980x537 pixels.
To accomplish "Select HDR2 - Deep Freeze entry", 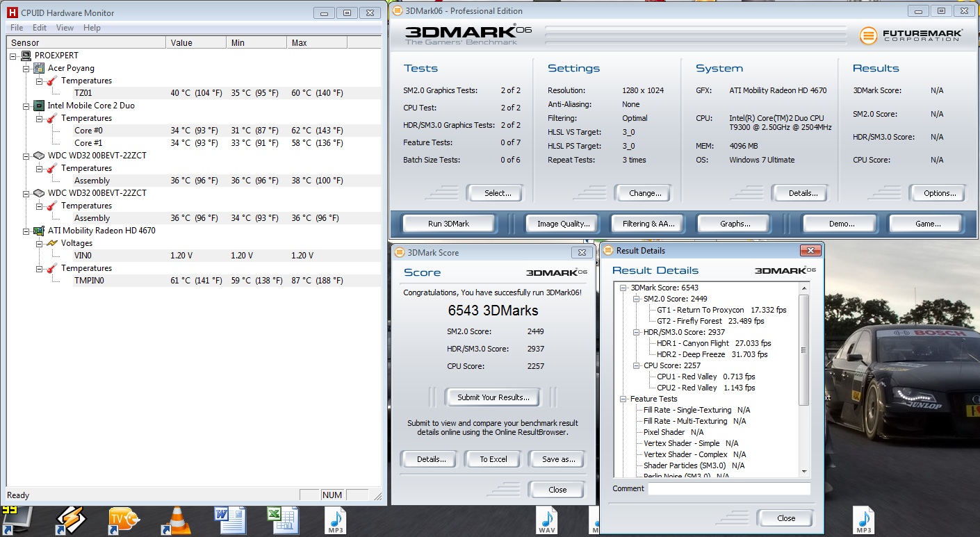I will click(x=712, y=354).
